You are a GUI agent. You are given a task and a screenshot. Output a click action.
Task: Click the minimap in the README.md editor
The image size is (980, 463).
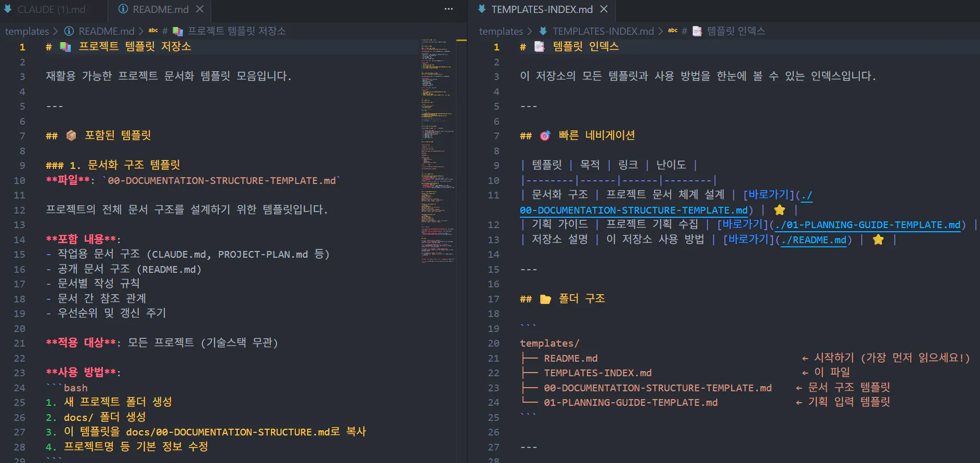point(437,151)
